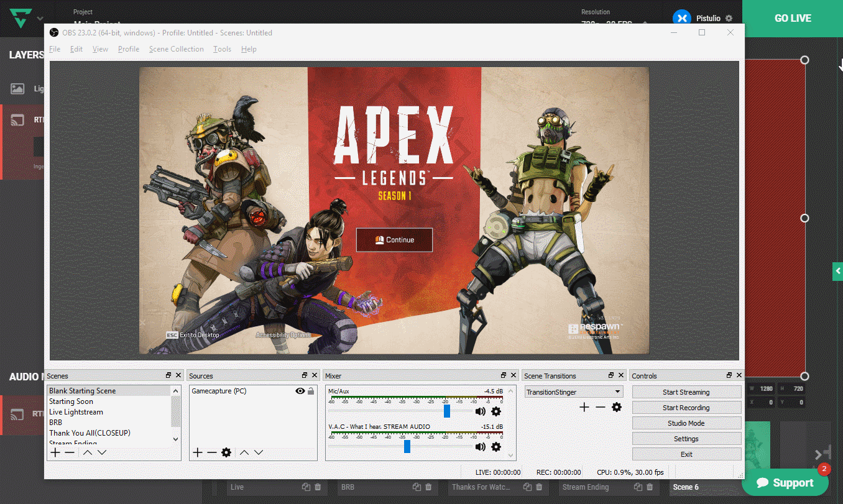Open the File menu in OBS
This screenshot has width=843, height=504.
point(55,49)
